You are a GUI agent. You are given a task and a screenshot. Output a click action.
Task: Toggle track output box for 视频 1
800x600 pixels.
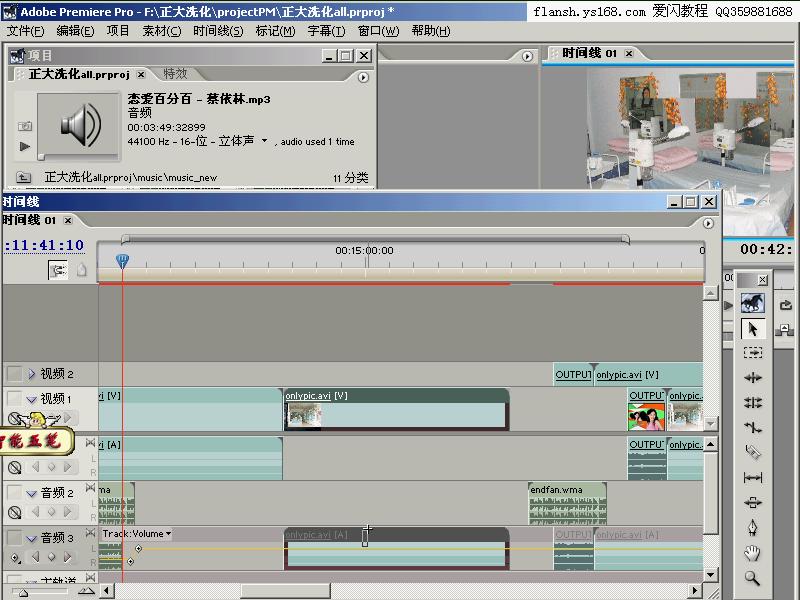click(14, 398)
